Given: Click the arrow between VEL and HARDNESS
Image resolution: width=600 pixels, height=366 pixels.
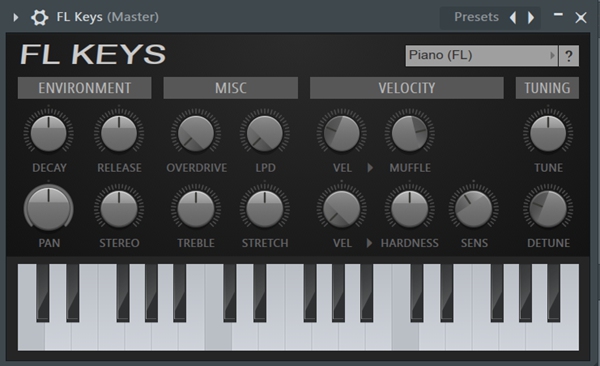Looking at the screenshot, I should pyautogui.click(x=369, y=243).
